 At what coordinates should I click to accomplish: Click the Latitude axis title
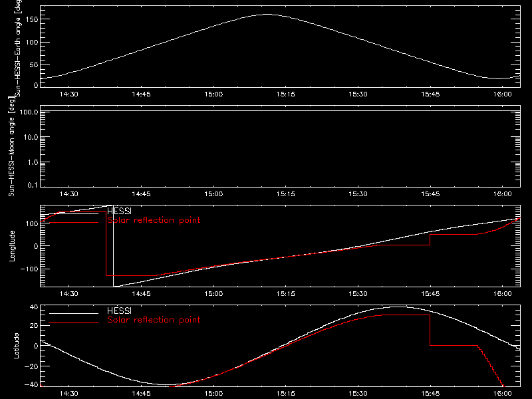(16, 346)
